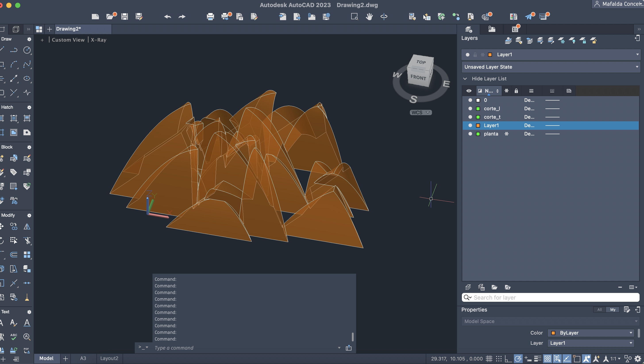Viewport: 644px width, 364px height.
Task: Click the X-Ray visual style label
Action: click(x=98, y=40)
